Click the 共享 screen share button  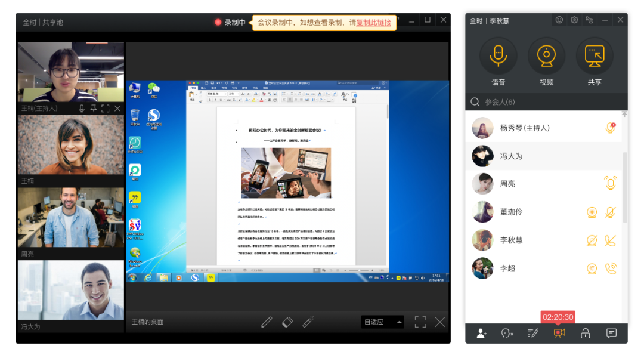tap(595, 56)
